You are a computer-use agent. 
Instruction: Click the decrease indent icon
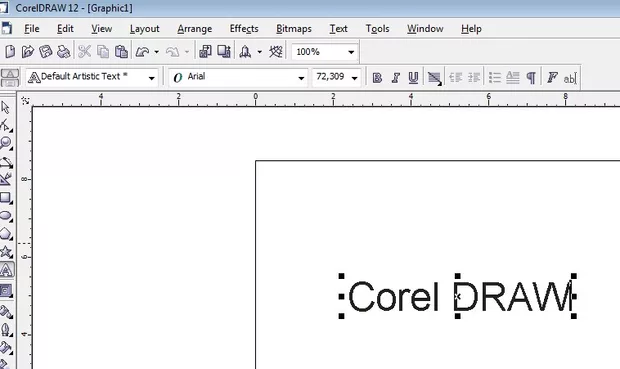(x=456, y=78)
